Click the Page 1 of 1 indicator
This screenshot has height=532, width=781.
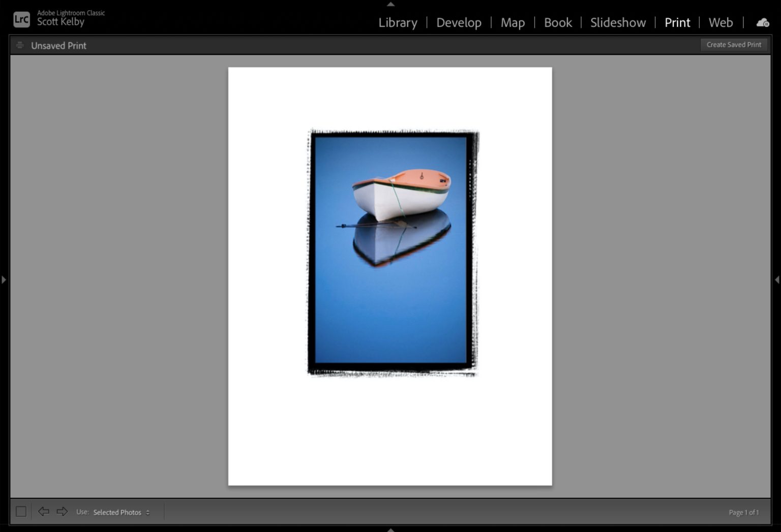tap(743, 512)
